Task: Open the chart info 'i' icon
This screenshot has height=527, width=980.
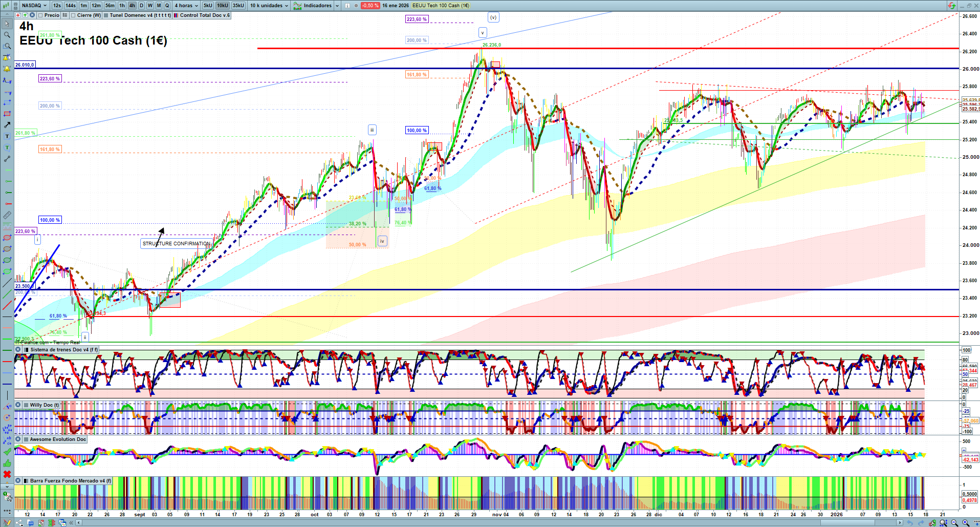Action: [347, 6]
